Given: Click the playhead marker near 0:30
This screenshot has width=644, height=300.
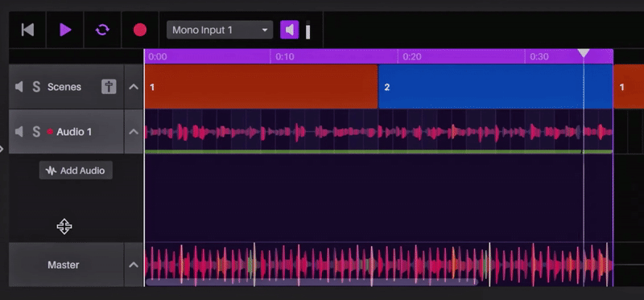Looking at the screenshot, I should coord(584,53).
